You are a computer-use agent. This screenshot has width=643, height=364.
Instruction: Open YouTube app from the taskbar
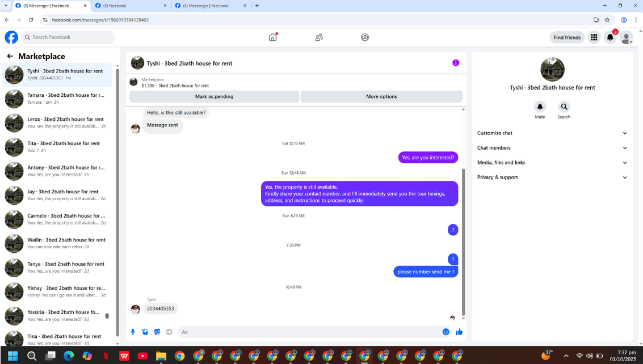(142, 356)
